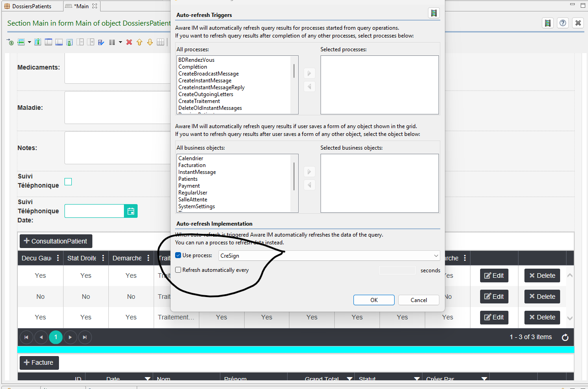Select page 1 in the grid pager
This screenshot has height=389, width=588.
click(x=56, y=337)
